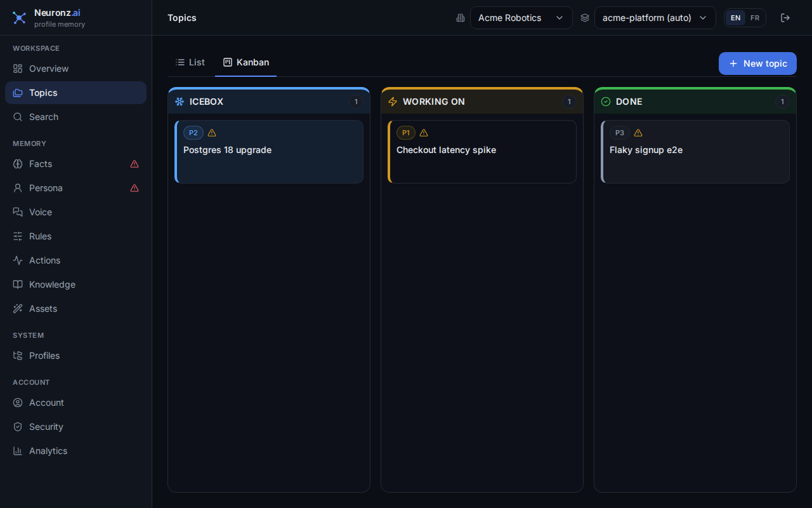Click warning icon on Postgres 18 upgrade
This screenshot has width=812, height=508.
click(212, 133)
